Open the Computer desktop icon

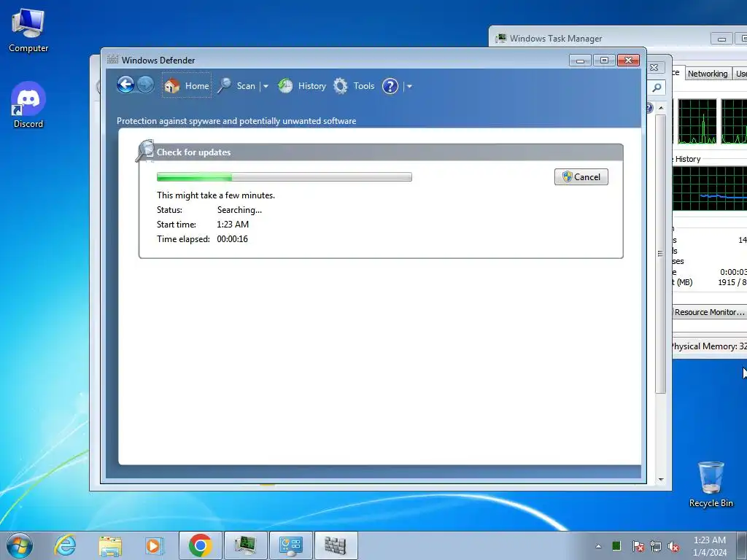[x=28, y=31]
